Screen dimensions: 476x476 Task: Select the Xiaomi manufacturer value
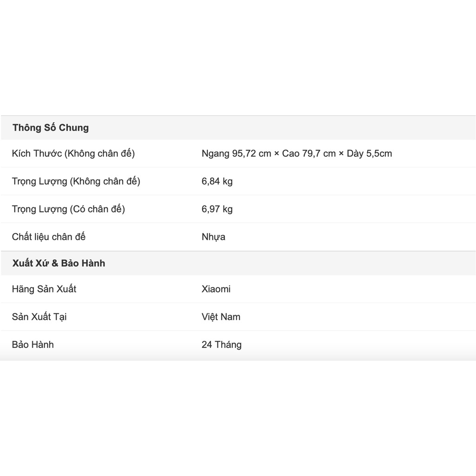[x=216, y=289]
